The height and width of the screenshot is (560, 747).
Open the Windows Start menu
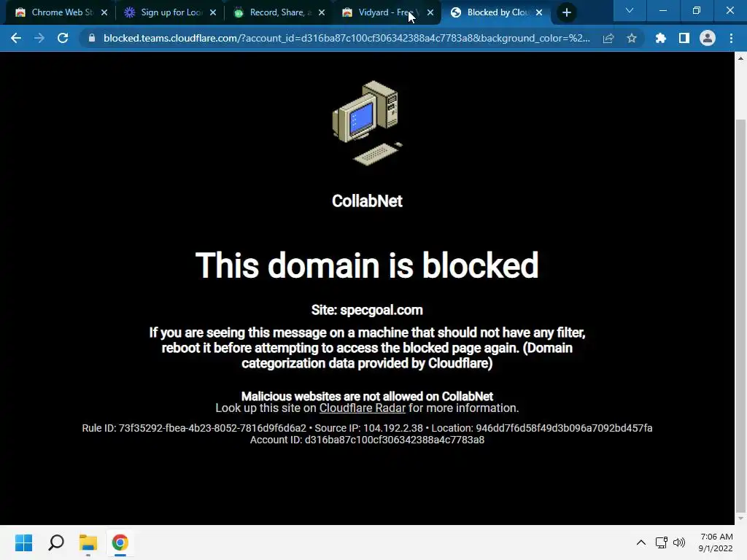point(23,542)
